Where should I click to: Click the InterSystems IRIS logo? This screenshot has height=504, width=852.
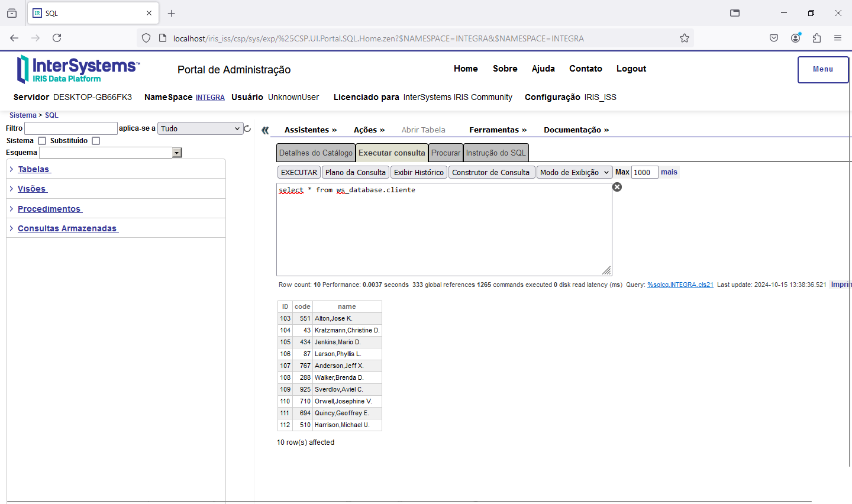78,69
